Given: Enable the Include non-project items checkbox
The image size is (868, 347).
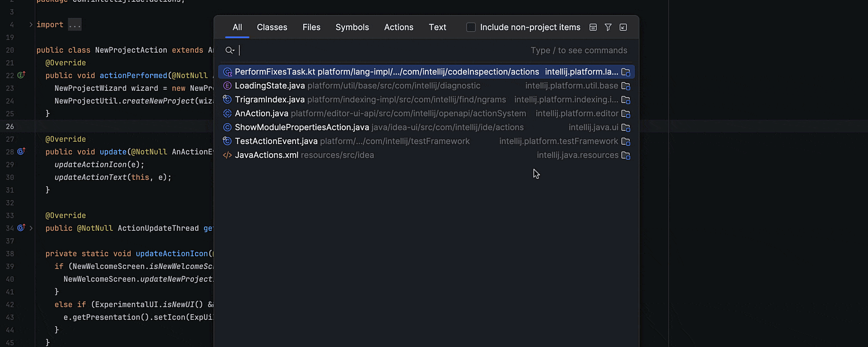Looking at the screenshot, I should tap(470, 27).
